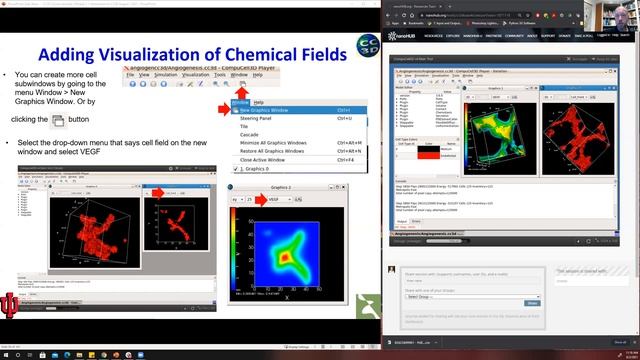Image resolution: width=640 pixels, height=360 pixels.
Task: Click the nanoHUB logo
Action: click(402, 36)
